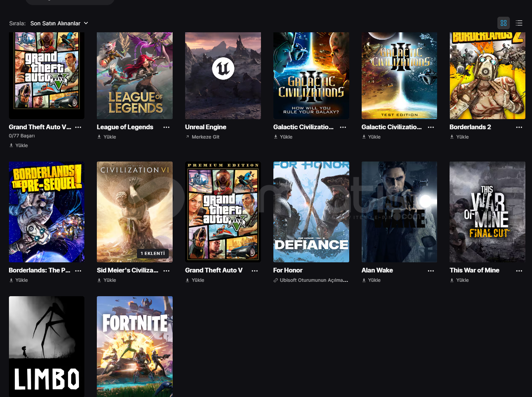Click the Borderlands 2 title text
Screen dimensions: 532x397
coord(470,127)
